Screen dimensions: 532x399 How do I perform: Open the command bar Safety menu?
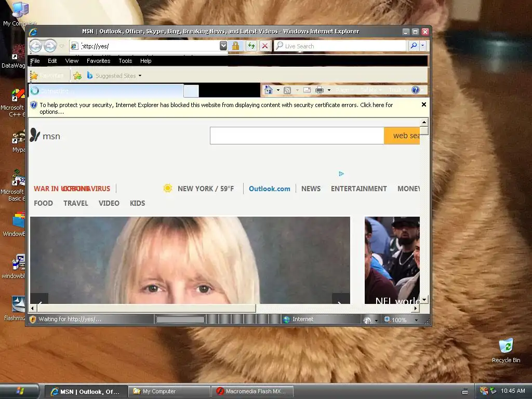pyautogui.click(x=371, y=90)
